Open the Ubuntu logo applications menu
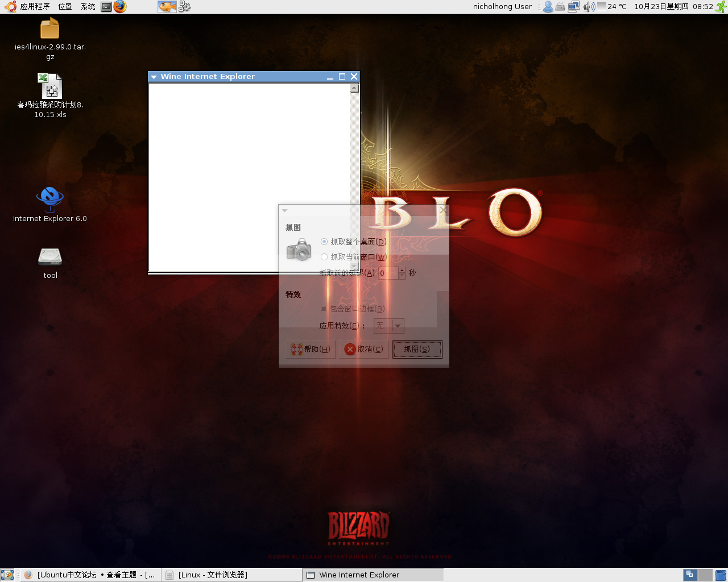728x582 pixels. pos(10,7)
